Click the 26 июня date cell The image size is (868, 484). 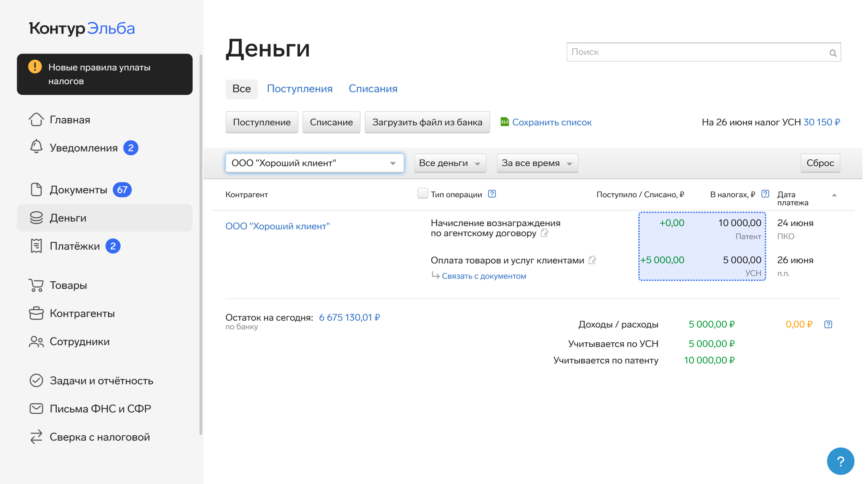(795, 260)
